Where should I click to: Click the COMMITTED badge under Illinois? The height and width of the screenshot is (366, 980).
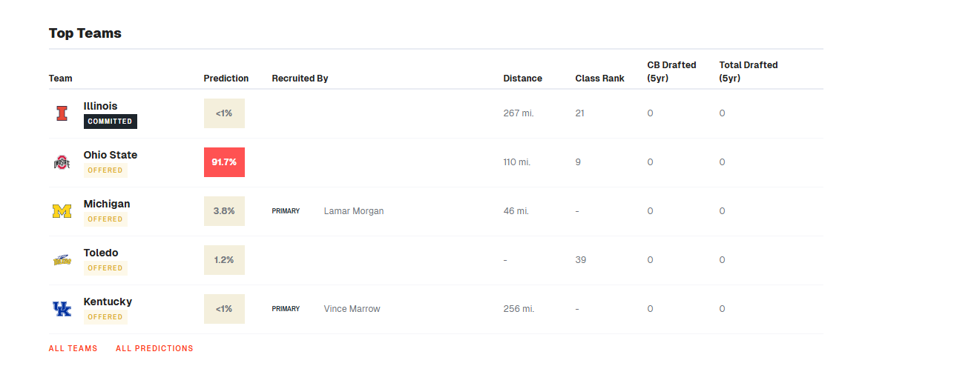coord(110,122)
